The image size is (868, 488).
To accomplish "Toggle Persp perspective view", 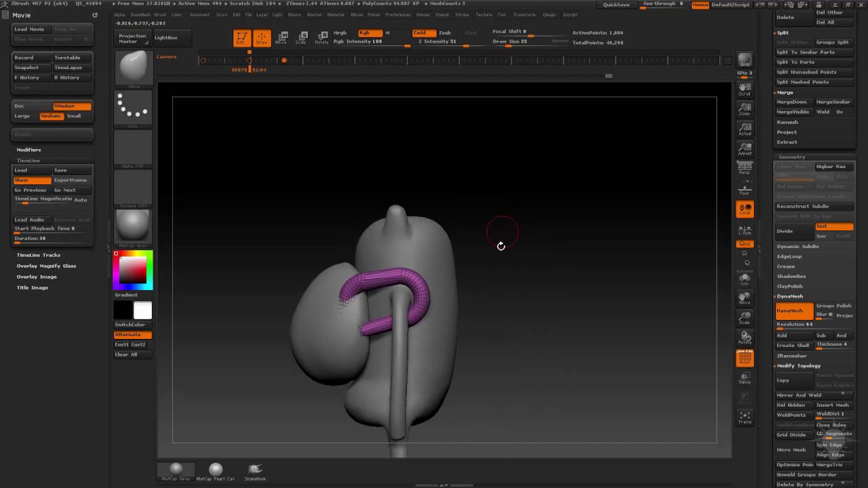I will pos(745,169).
